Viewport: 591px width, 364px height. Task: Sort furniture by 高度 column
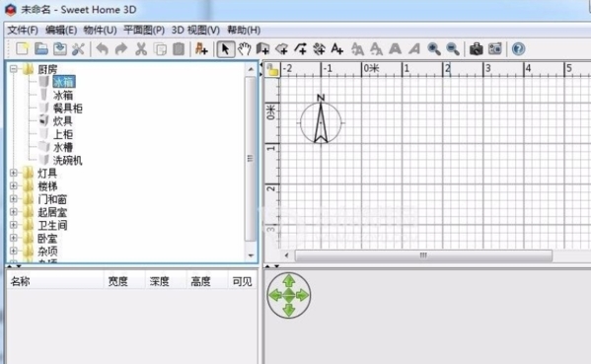click(207, 281)
